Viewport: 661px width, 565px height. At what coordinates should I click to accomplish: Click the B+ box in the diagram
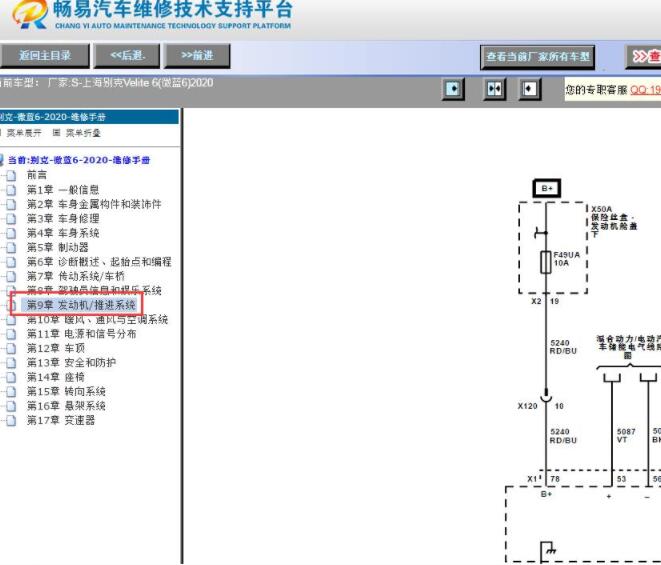pyautogui.click(x=547, y=188)
